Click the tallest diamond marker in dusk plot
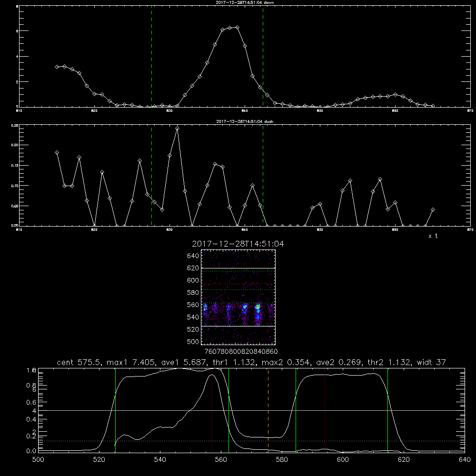The image size is (476, 476). click(x=177, y=129)
